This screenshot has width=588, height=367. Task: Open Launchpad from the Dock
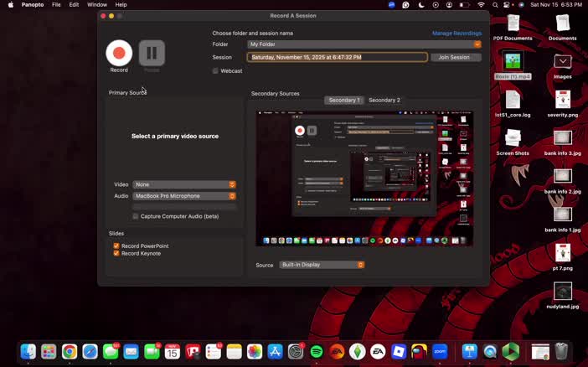[49, 352]
